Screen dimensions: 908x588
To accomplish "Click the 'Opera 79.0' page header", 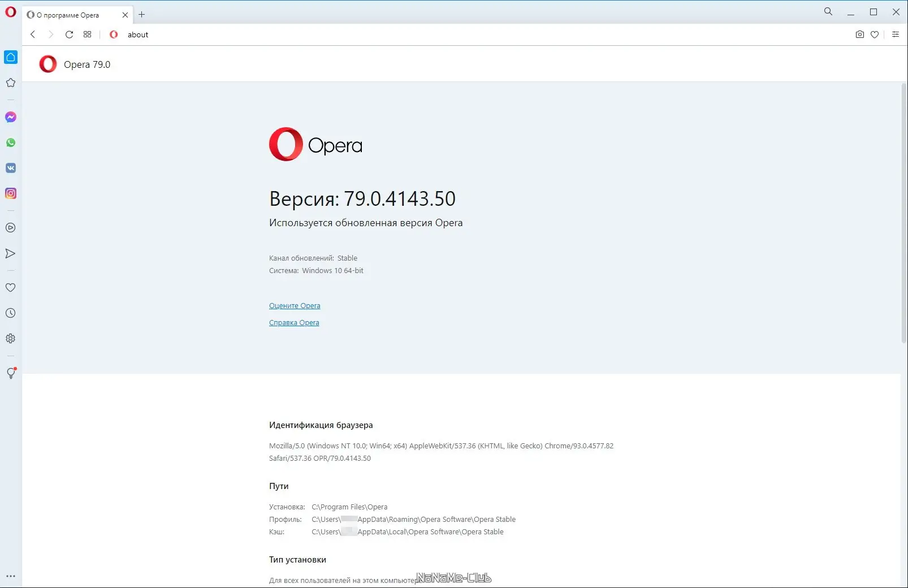I will (x=87, y=64).
